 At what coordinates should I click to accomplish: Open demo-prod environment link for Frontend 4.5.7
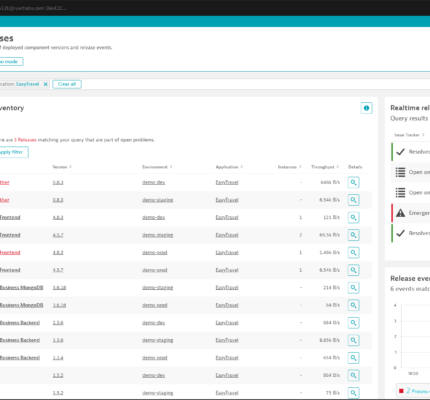pos(154,270)
